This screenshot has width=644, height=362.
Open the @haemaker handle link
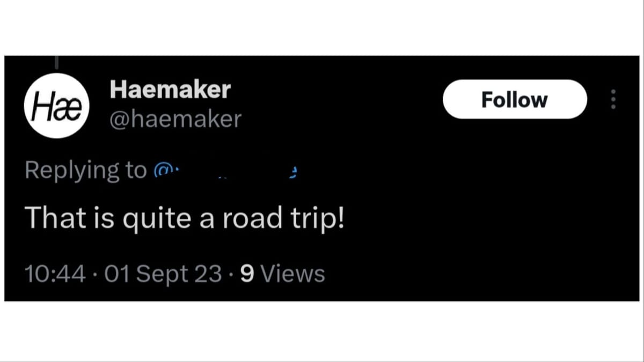175,119
